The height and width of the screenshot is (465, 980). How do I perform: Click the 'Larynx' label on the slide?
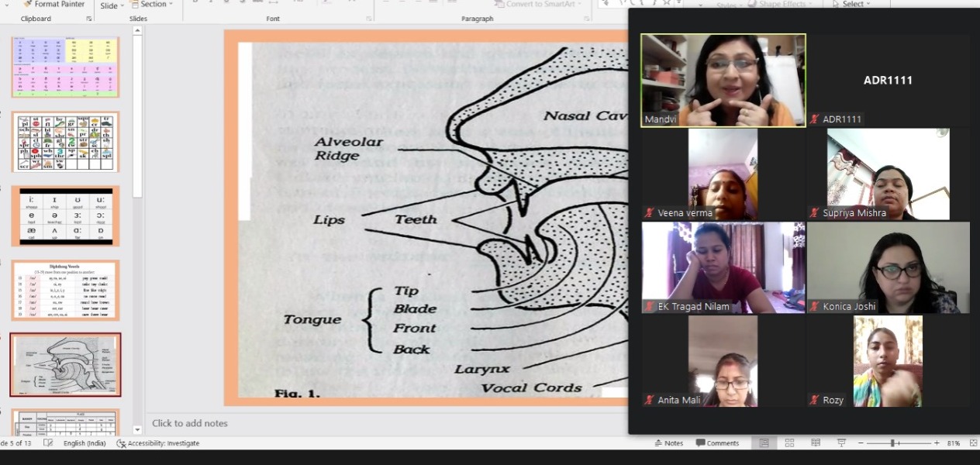pyautogui.click(x=482, y=370)
